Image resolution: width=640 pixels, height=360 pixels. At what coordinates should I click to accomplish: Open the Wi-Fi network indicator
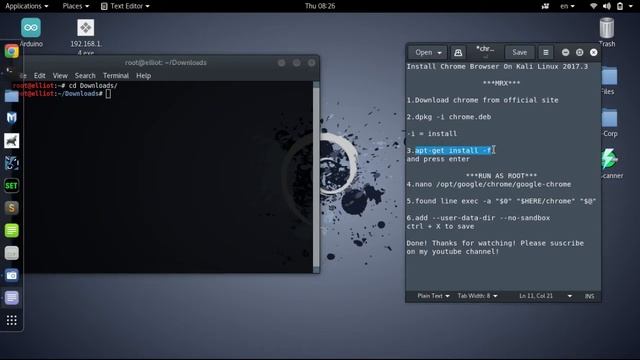[593, 6]
